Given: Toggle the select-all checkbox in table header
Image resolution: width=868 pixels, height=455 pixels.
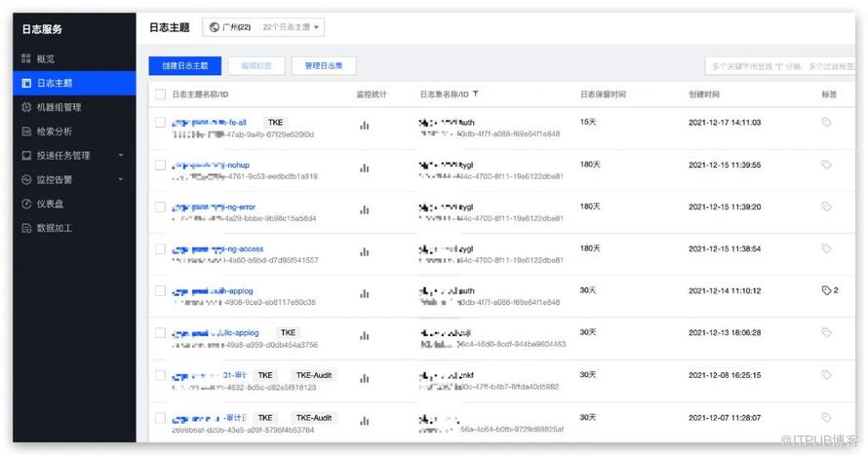Looking at the screenshot, I should [161, 95].
